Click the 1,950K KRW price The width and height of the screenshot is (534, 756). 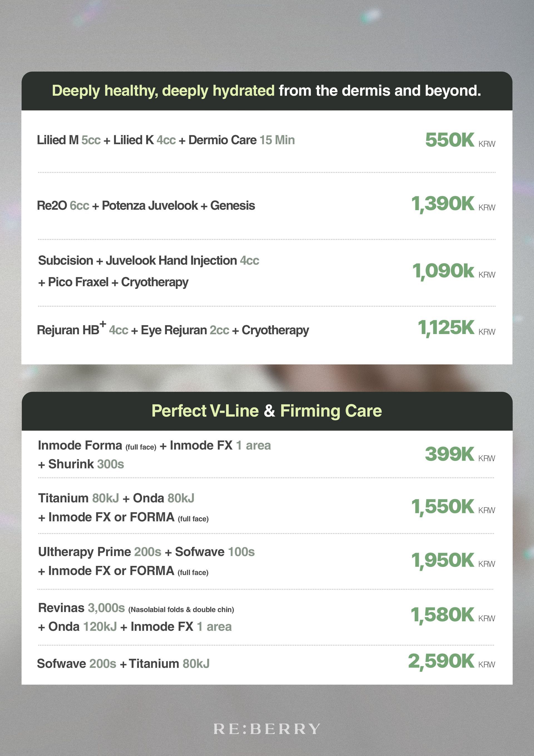tap(453, 560)
